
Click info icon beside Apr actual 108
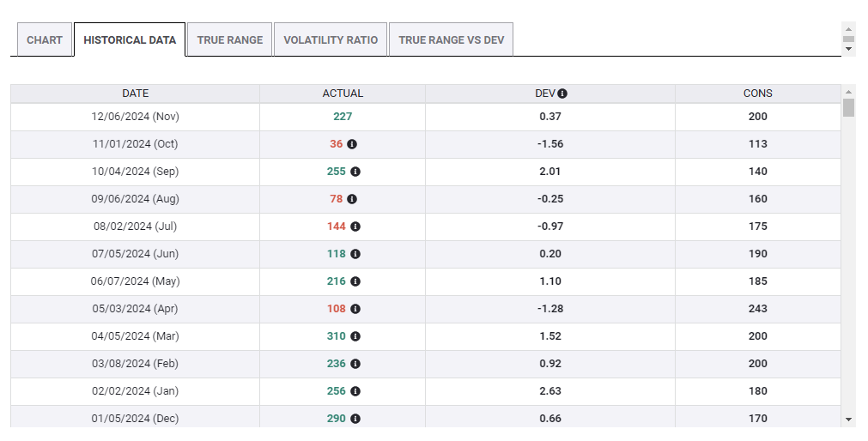pos(355,309)
